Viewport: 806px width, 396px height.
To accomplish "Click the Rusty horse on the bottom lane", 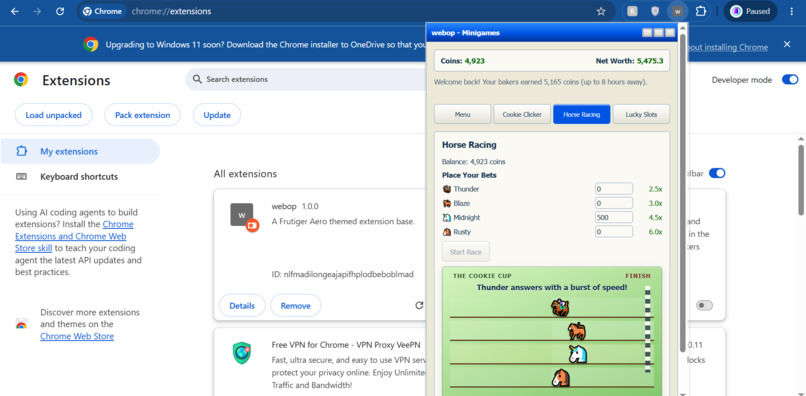I will (561, 377).
